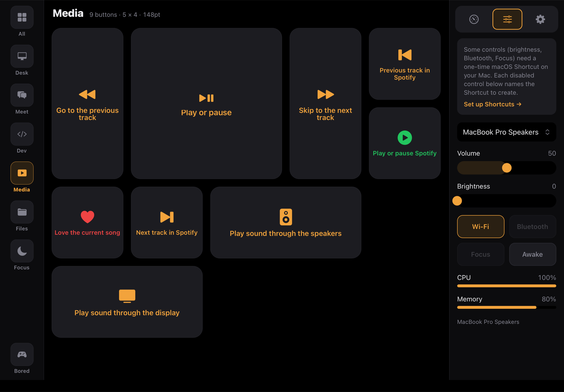Open the gauge panel tab at top right
Viewport: 564px width, 392px height.
point(474,19)
